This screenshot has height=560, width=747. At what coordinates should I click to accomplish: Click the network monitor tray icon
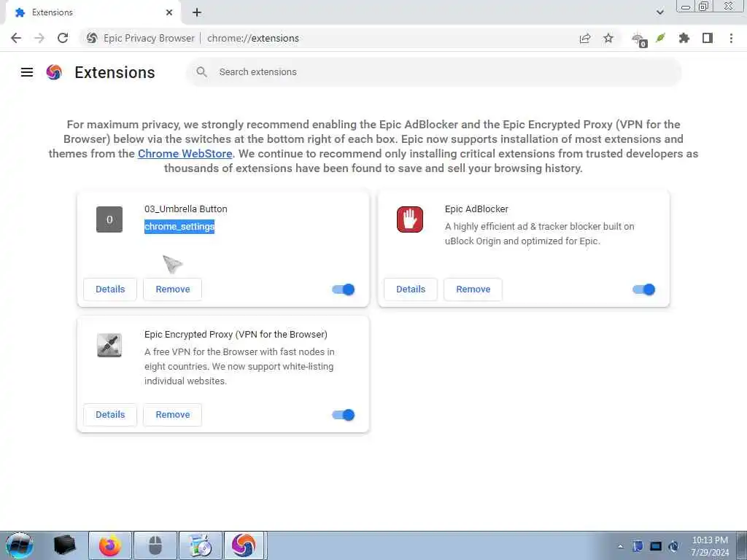[656, 546]
